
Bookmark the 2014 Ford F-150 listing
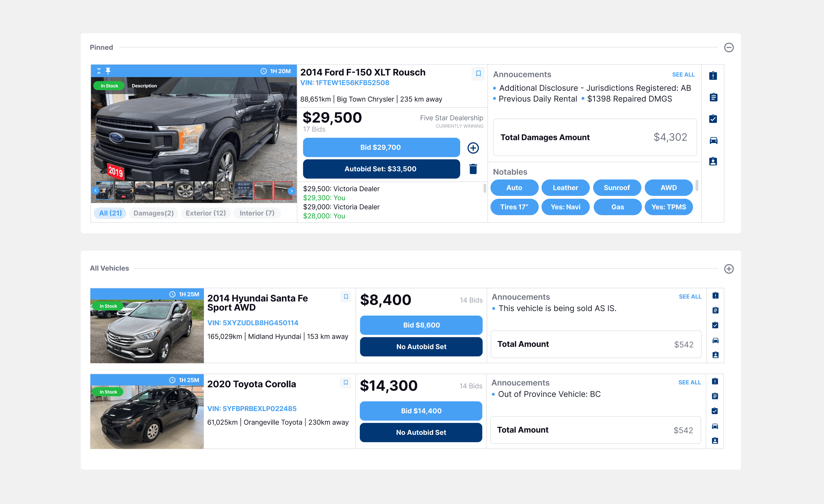(x=478, y=74)
